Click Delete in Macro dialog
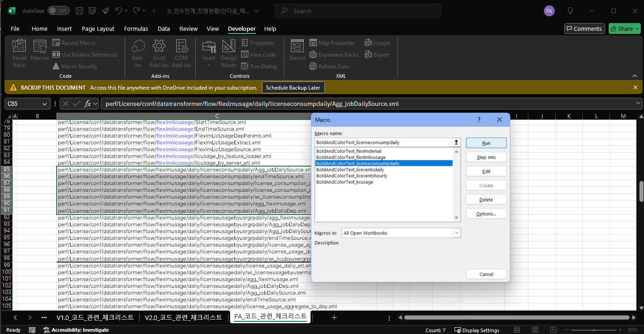The image size is (644, 334). click(x=486, y=200)
